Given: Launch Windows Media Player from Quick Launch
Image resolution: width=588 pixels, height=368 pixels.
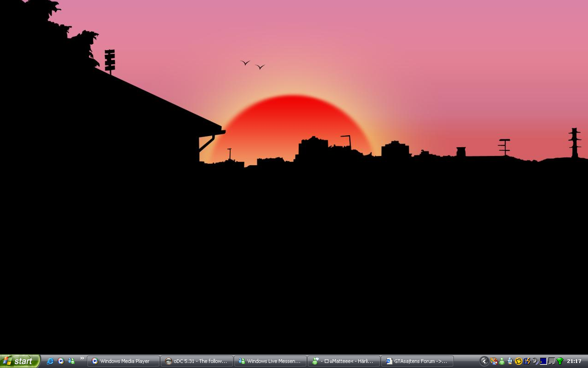Looking at the screenshot, I should click(61, 361).
